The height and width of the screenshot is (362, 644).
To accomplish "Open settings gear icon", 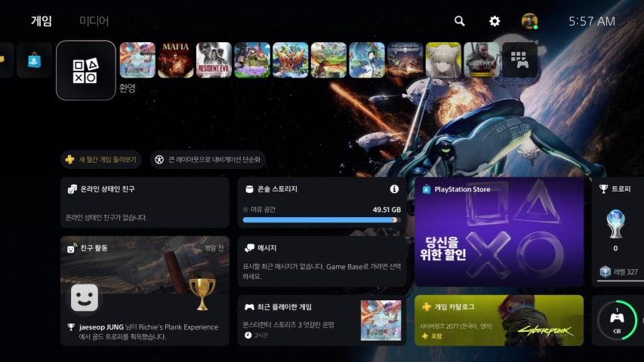I will click(x=495, y=21).
